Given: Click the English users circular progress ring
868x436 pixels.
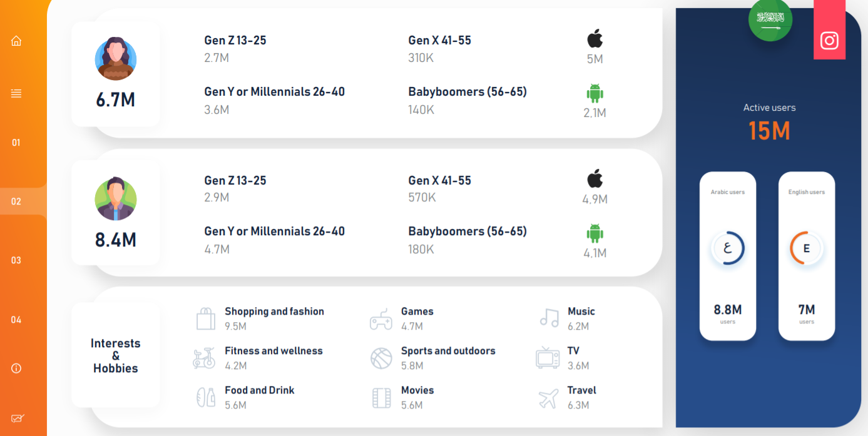Looking at the screenshot, I should [807, 248].
